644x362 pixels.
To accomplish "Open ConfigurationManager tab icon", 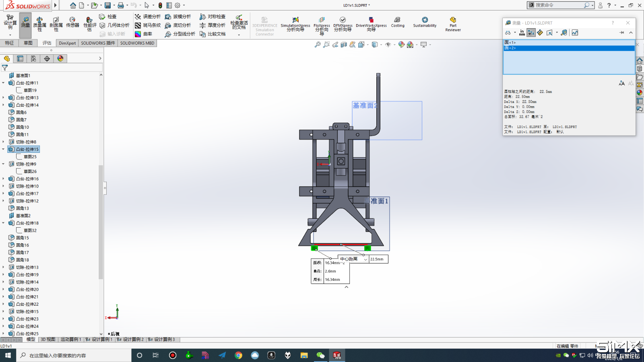I will pyautogui.click(x=33, y=59).
